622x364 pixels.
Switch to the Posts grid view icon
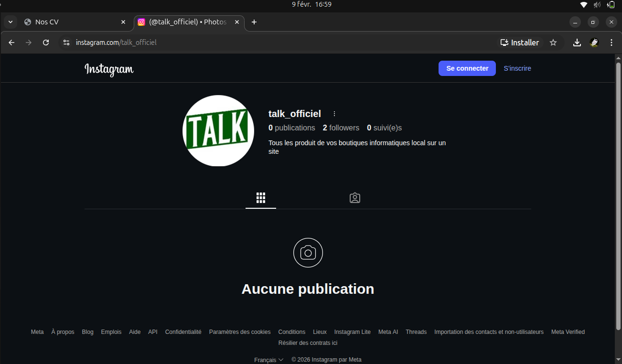[x=261, y=197]
